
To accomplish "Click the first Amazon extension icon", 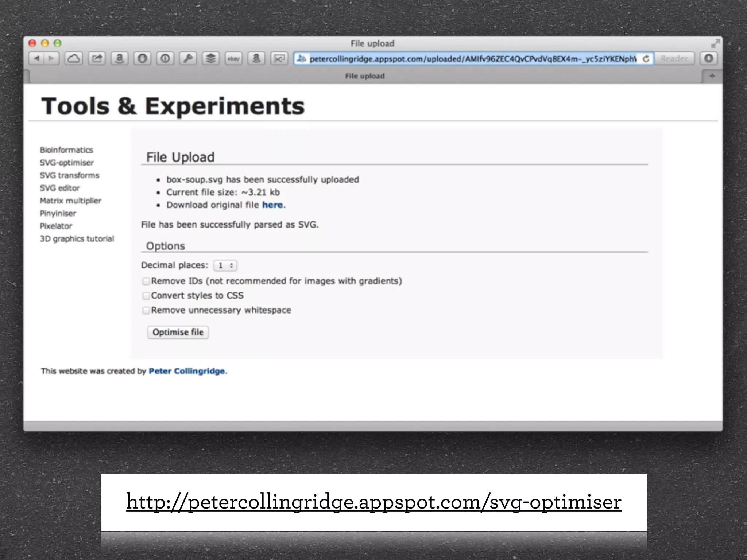I will pyautogui.click(x=119, y=58).
